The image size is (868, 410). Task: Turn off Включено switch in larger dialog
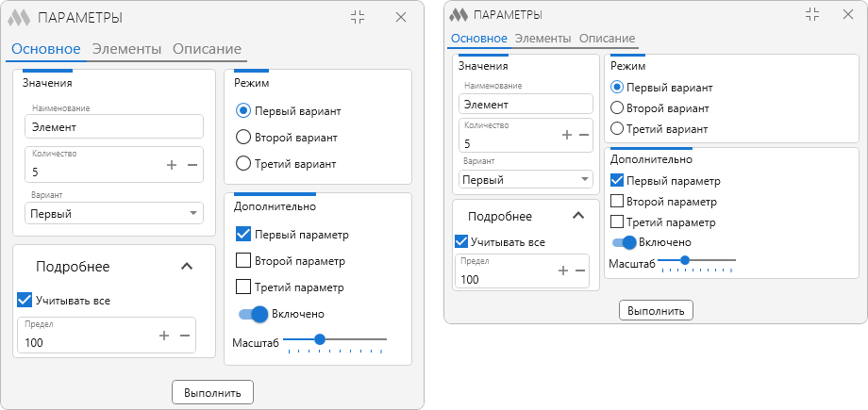[254, 314]
